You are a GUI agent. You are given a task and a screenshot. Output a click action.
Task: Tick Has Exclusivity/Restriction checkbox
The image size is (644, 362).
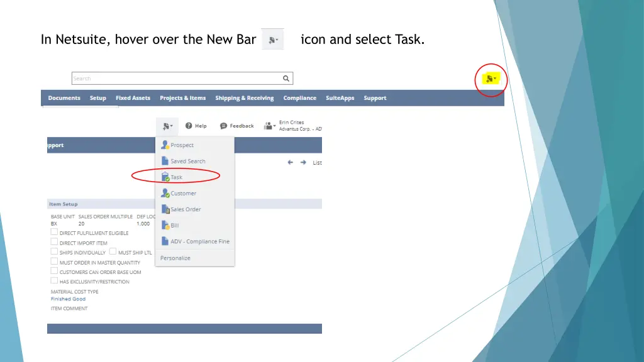coord(54,281)
